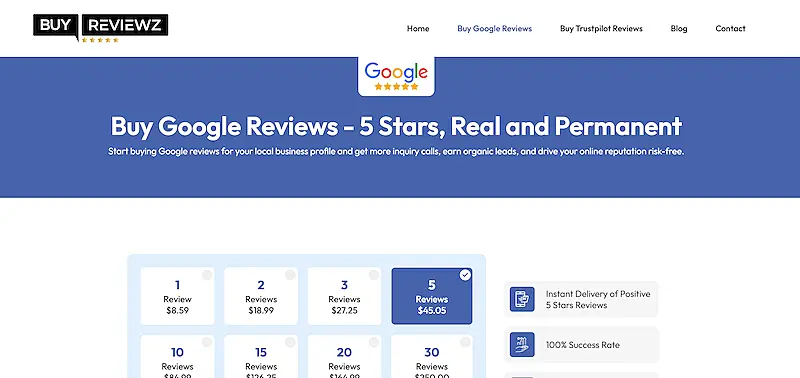Viewport: 800px width, 378px height.
Task: Click the Google five-star badge
Action: click(396, 76)
